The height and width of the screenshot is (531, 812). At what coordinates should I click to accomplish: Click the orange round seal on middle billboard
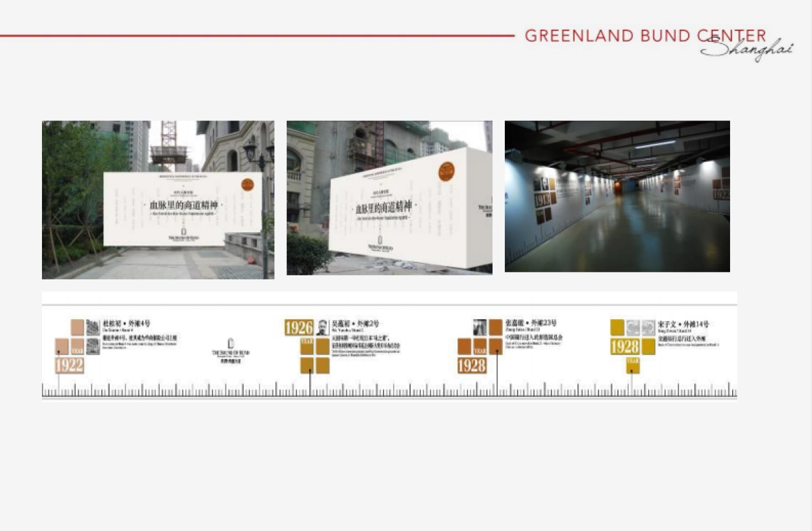[x=446, y=172]
